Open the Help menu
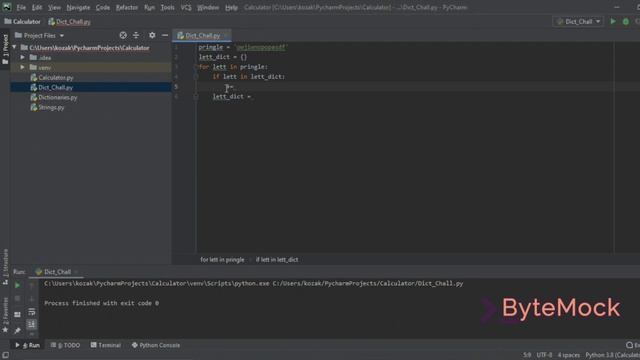 [x=231, y=7]
